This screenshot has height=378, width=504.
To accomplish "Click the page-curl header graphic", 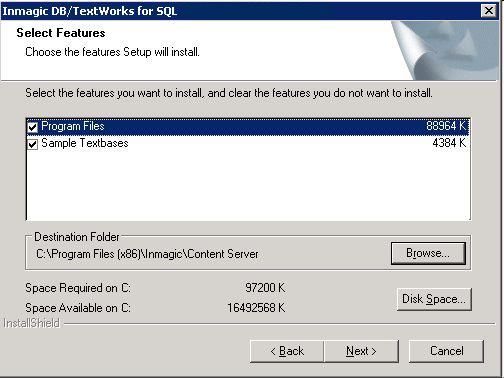I will pyautogui.click(x=445, y=50).
